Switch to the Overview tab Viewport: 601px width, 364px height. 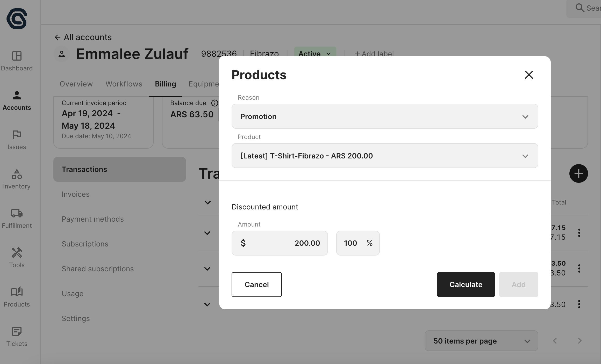[76, 84]
